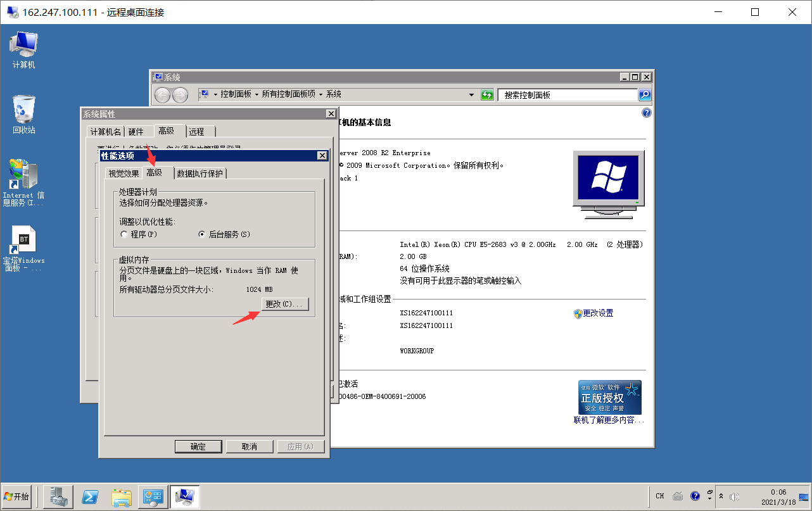Click the control panel help question icon
Image resolution: width=812 pixels, height=511 pixels.
point(646,113)
